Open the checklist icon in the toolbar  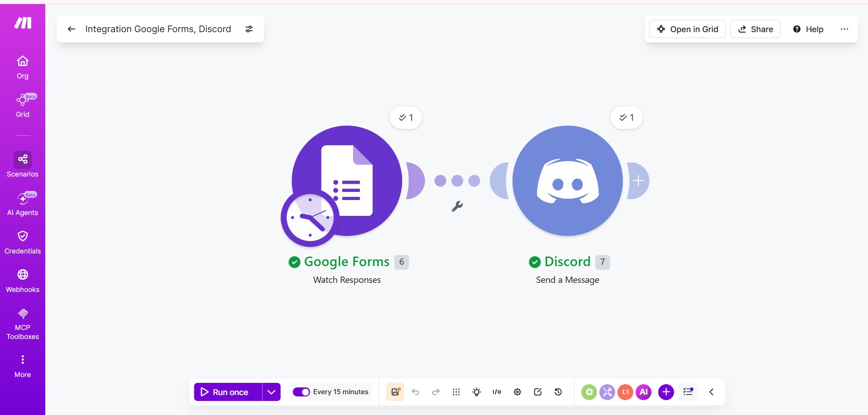click(x=688, y=392)
